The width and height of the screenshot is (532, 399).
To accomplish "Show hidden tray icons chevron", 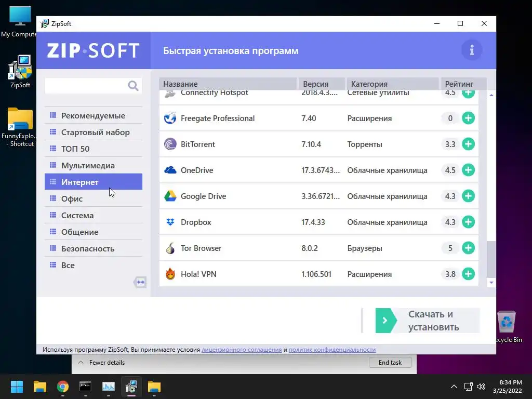I will 454,387.
